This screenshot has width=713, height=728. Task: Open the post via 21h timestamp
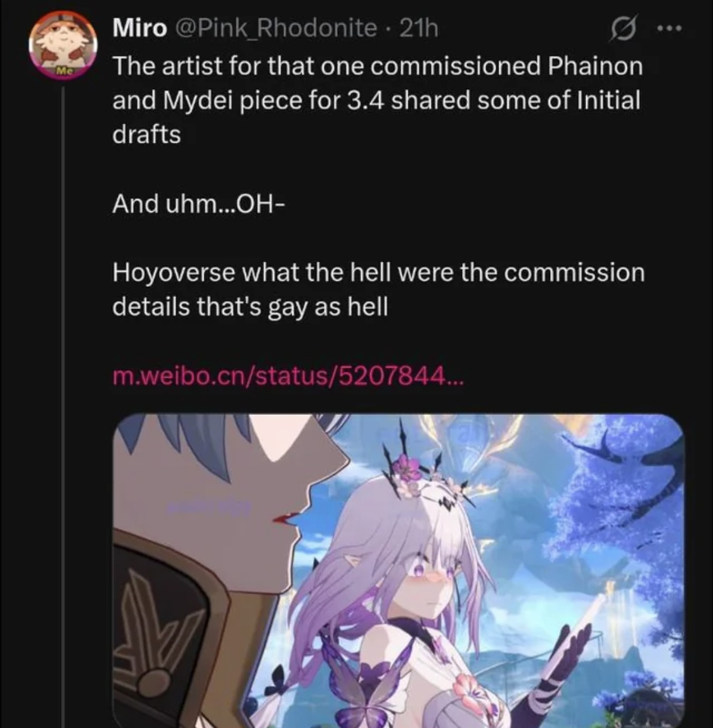point(418,29)
